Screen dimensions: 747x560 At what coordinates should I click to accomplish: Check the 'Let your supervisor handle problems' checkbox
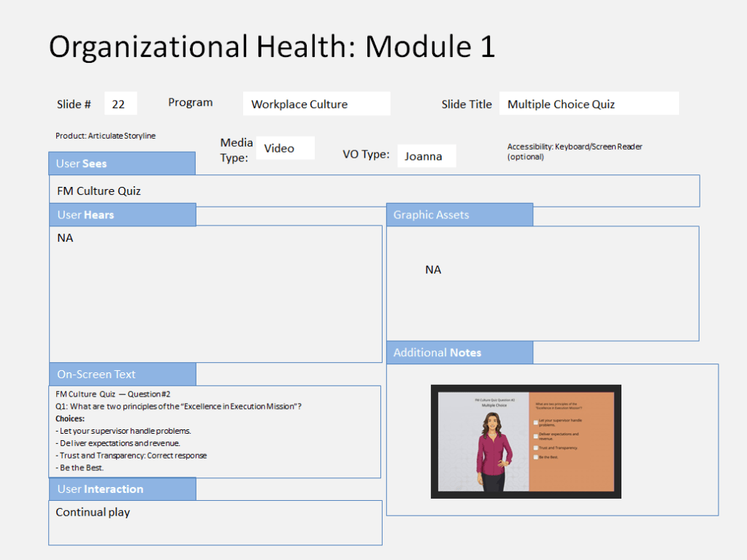click(x=535, y=422)
